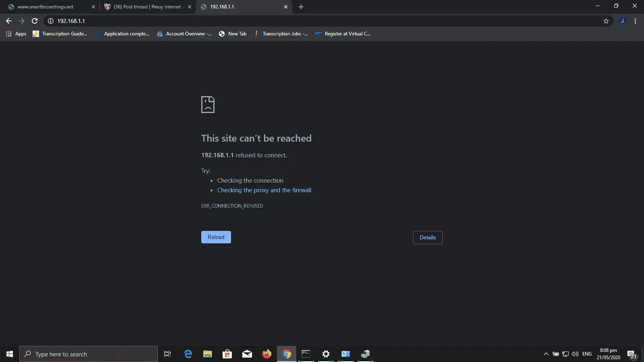The width and height of the screenshot is (644, 362).
Task: Open New Tab bookmark
Action: tap(233, 34)
